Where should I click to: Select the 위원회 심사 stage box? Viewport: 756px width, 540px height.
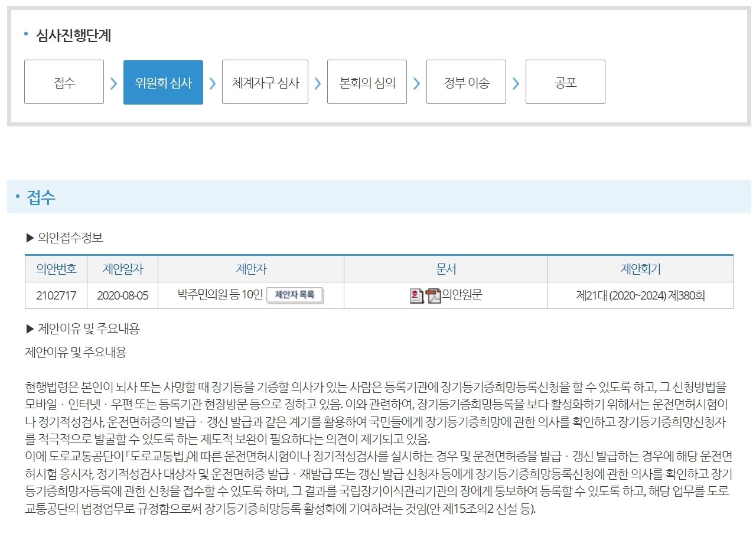pos(163,82)
